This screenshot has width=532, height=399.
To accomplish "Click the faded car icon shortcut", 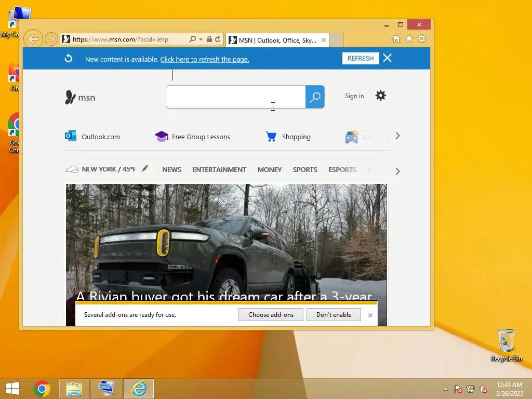I will 352,137.
